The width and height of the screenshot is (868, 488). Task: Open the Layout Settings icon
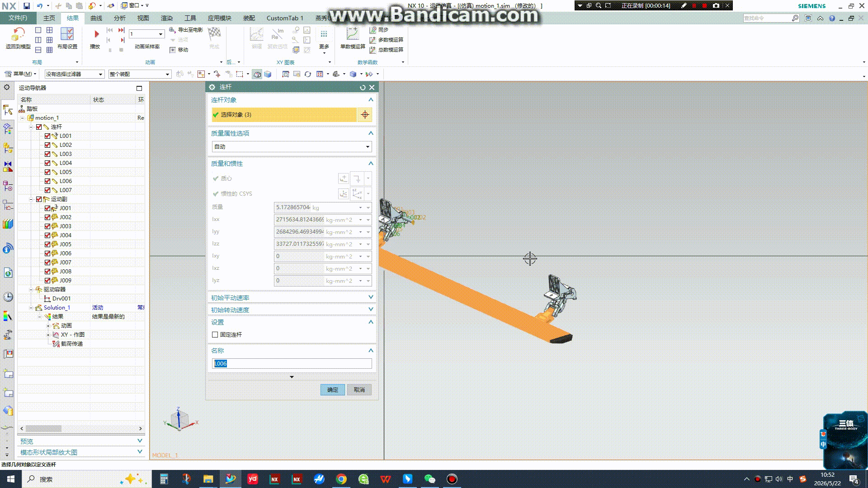point(67,34)
